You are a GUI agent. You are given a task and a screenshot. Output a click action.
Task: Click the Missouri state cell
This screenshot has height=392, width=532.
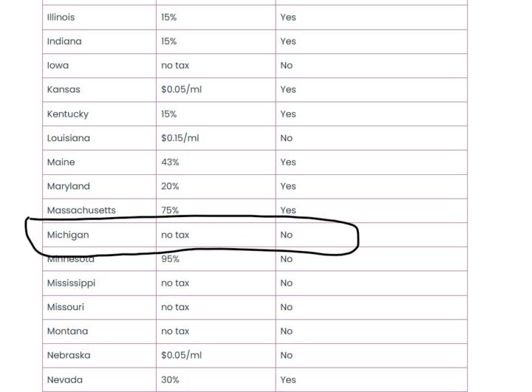tap(66, 307)
